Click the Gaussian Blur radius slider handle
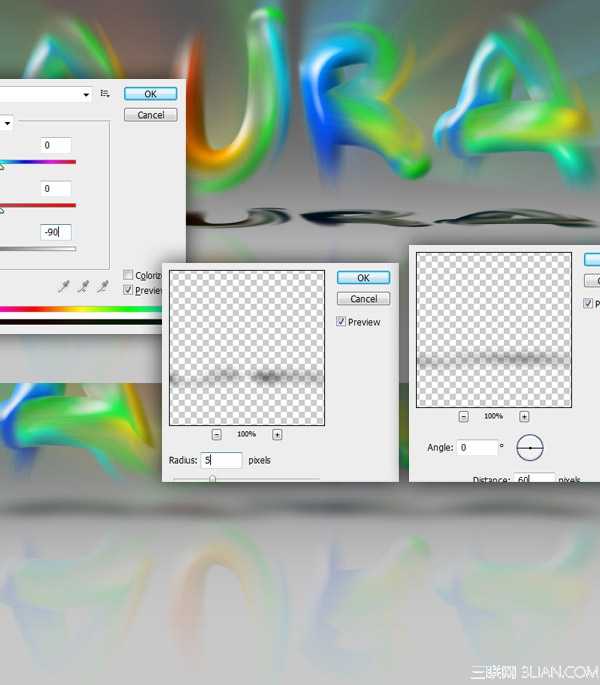 (x=212, y=479)
